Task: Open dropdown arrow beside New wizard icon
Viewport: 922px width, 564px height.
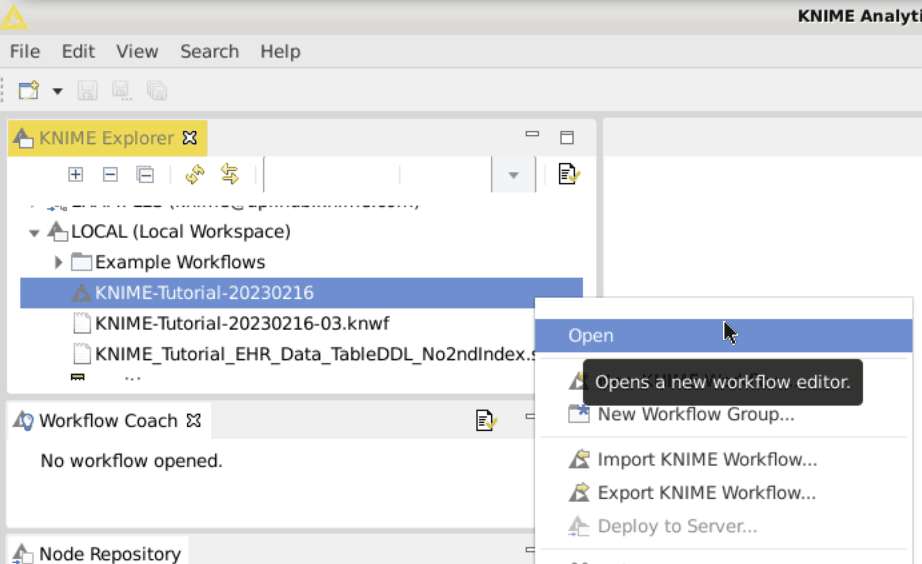Action: click(x=57, y=91)
